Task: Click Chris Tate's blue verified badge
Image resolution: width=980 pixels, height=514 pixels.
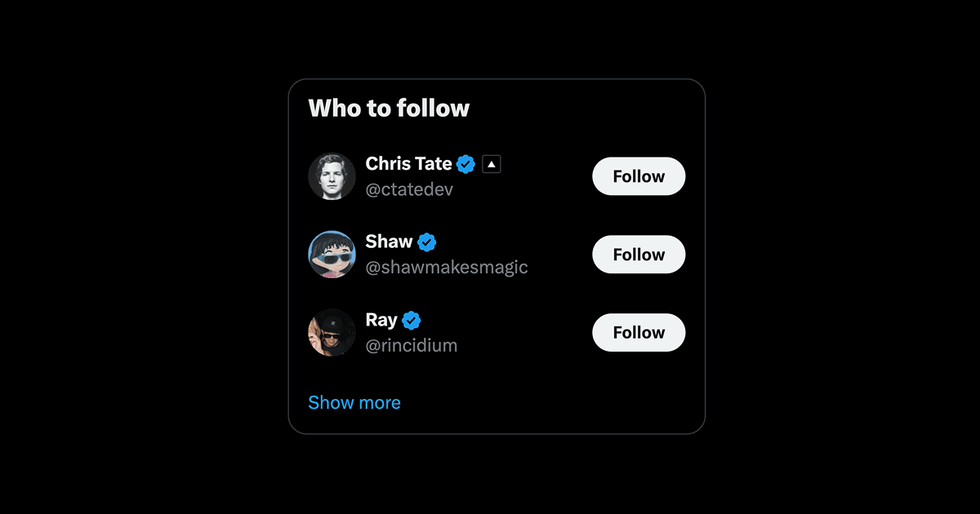Action: [465, 163]
